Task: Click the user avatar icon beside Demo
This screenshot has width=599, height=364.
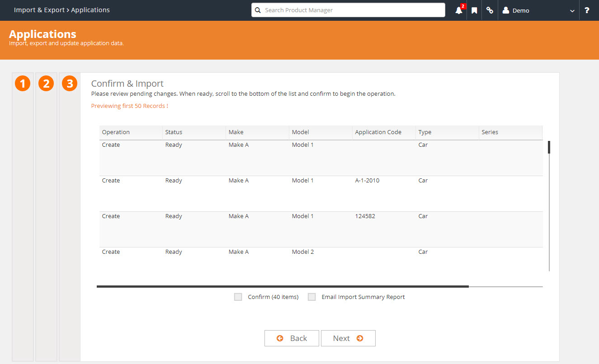Action: (x=506, y=10)
